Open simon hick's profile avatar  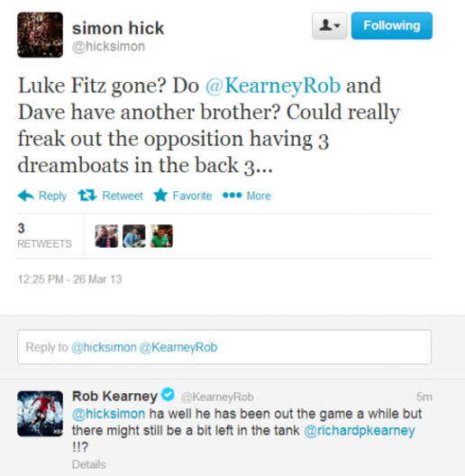[40, 35]
